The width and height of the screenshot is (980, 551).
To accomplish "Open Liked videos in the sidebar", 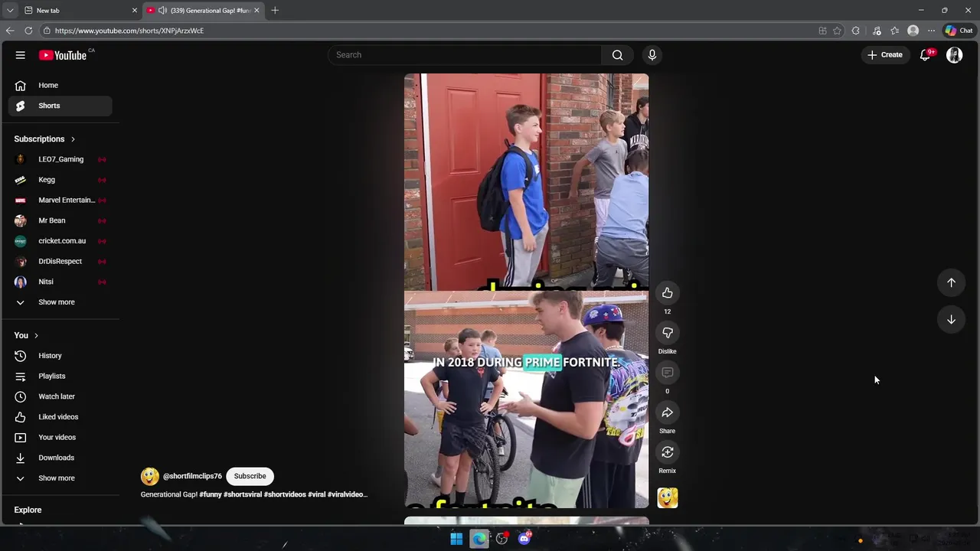I will pyautogui.click(x=60, y=417).
